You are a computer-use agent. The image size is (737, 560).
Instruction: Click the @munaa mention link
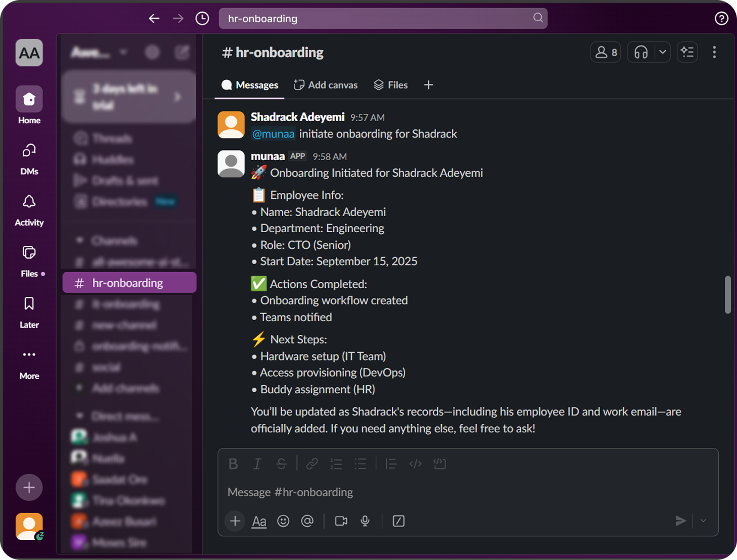(273, 134)
